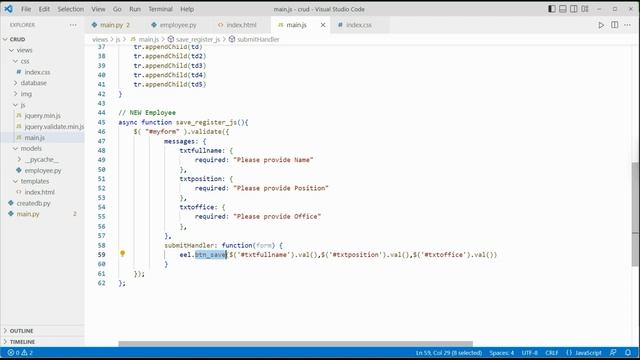Close the main.js tab

tap(323, 25)
